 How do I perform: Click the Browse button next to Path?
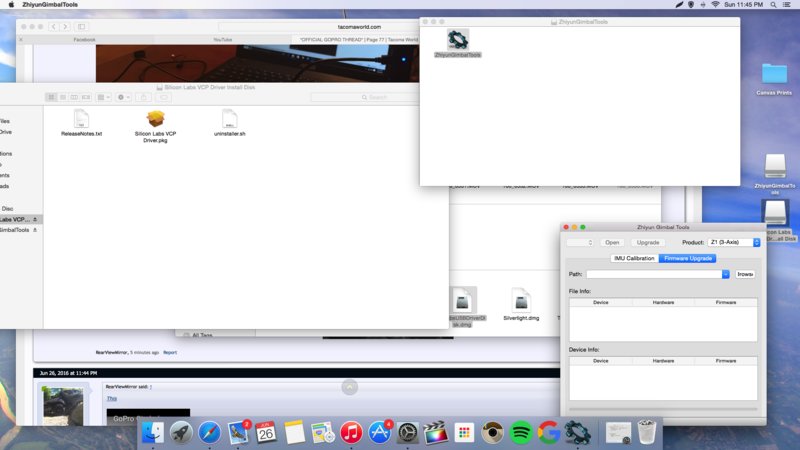[745, 274]
